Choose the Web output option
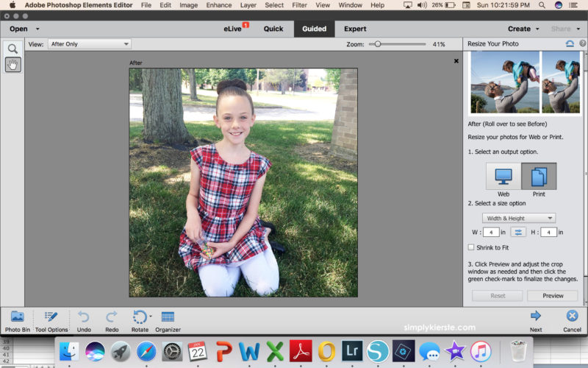 point(503,177)
